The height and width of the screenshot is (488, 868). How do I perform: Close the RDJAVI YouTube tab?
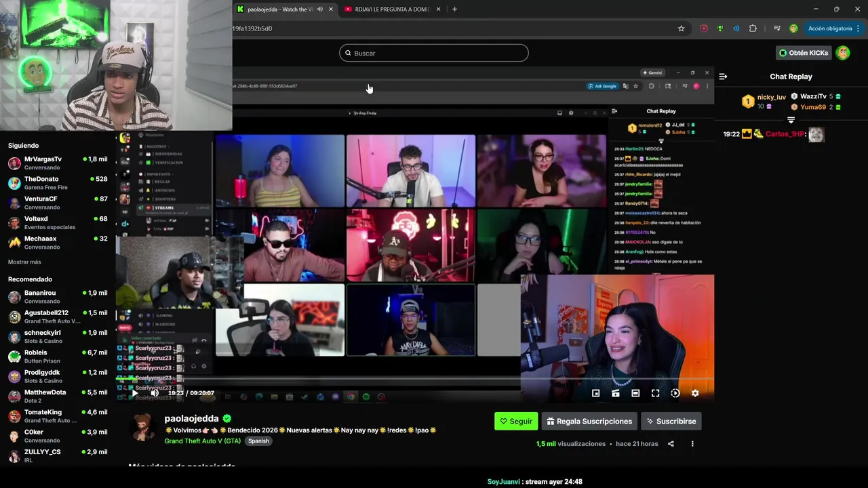(438, 9)
